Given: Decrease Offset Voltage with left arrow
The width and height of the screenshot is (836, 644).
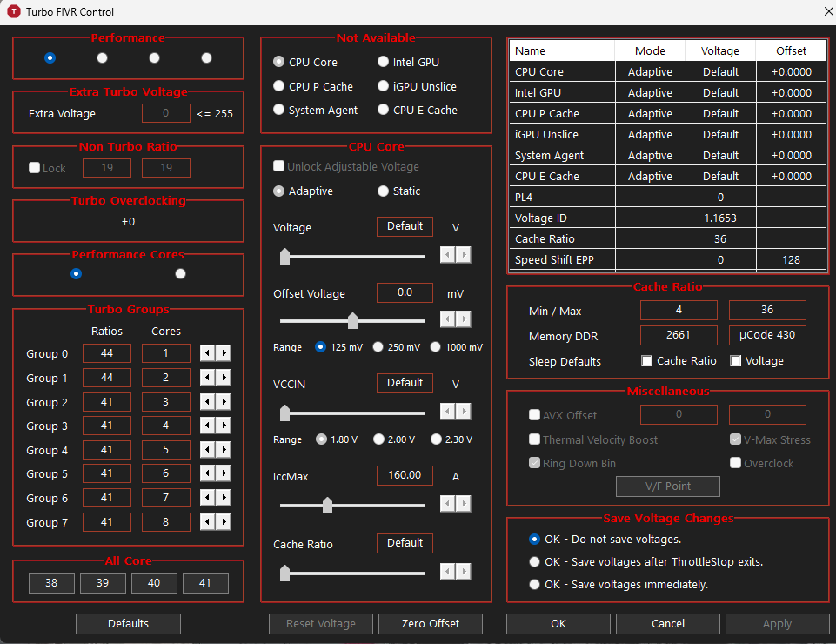Looking at the screenshot, I should pos(447,319).
